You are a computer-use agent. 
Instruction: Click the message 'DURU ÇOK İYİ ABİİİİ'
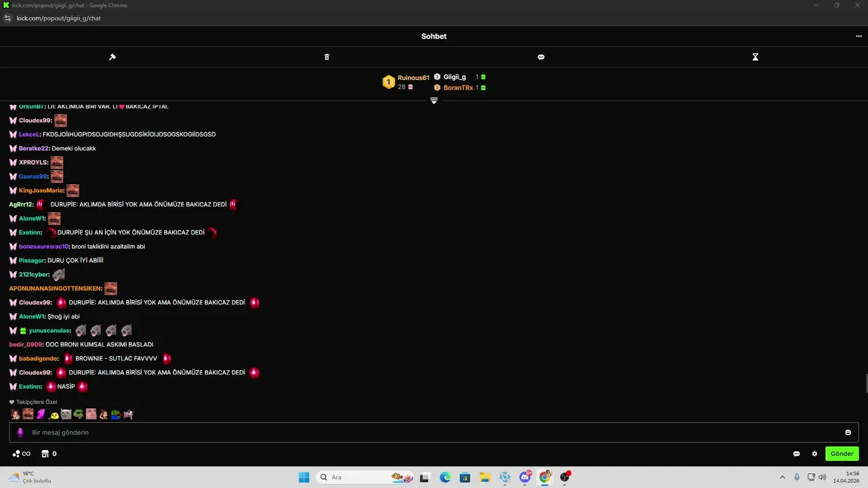click(x=75, y=261)
